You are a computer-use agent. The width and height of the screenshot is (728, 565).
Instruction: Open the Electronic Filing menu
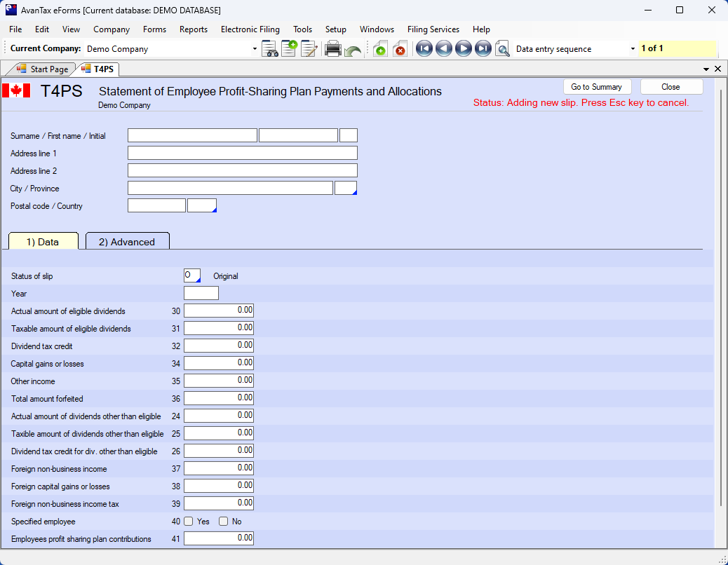click(x=250, y=29)
